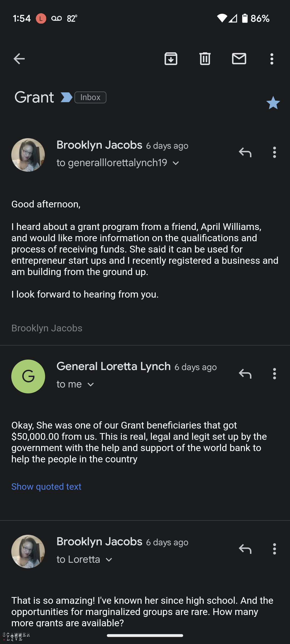Expand recipients for generalllorettalynch19
290x644 pixels.
point(176,163)
